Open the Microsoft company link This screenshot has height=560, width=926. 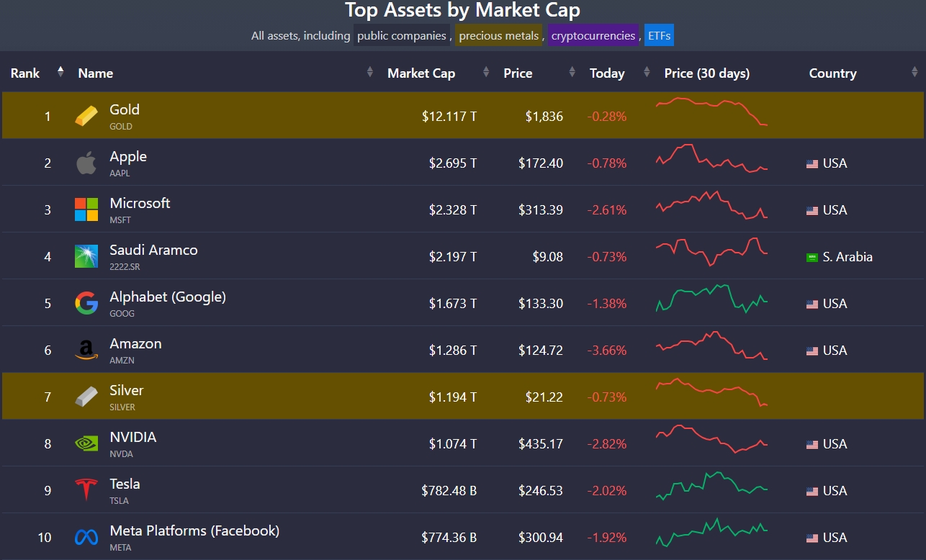[x=140, y=203]
